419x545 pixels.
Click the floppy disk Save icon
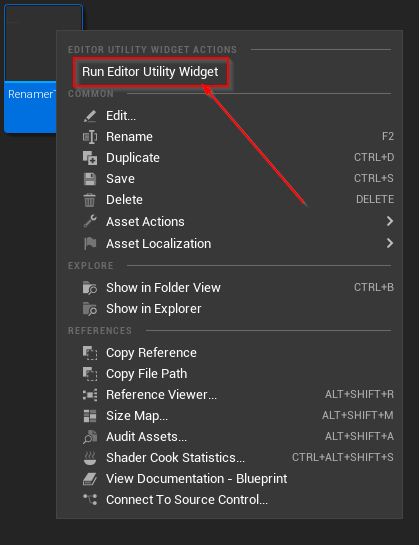90,179
